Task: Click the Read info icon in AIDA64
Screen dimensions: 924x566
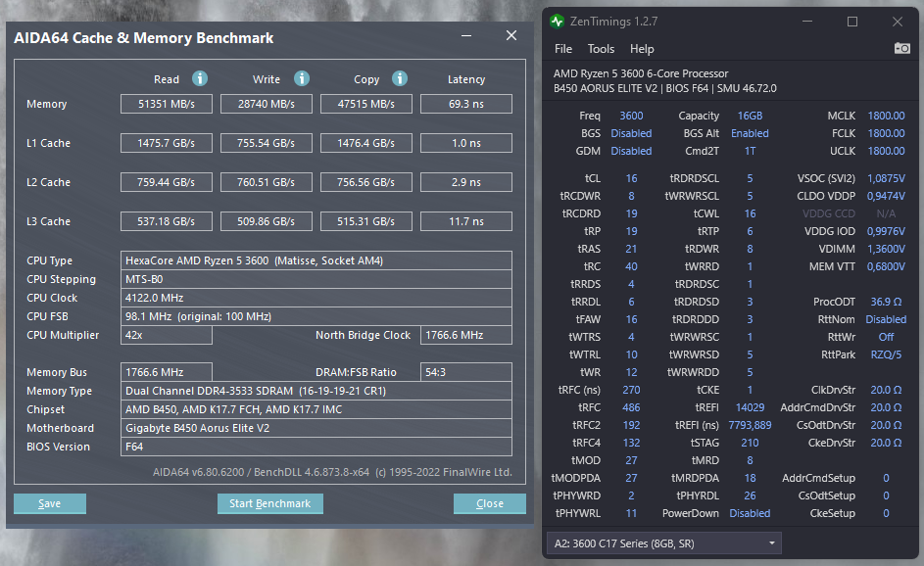Action: 200,78
